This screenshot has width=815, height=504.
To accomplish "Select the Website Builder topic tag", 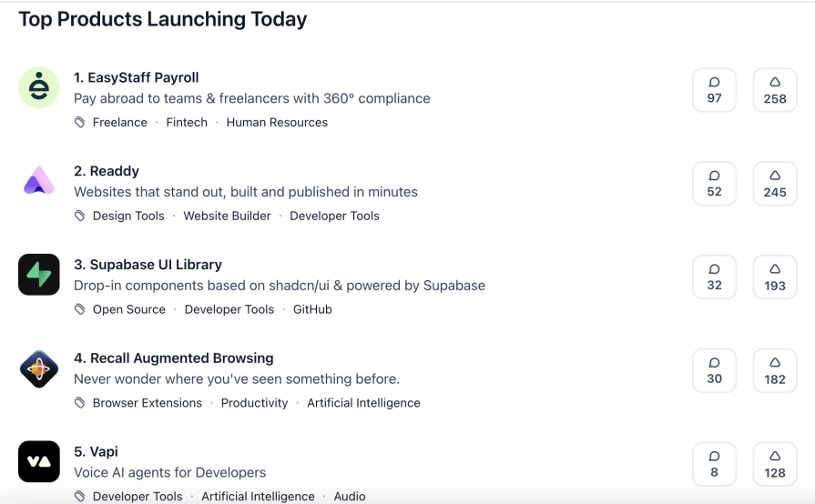I will tap(227, 216).
